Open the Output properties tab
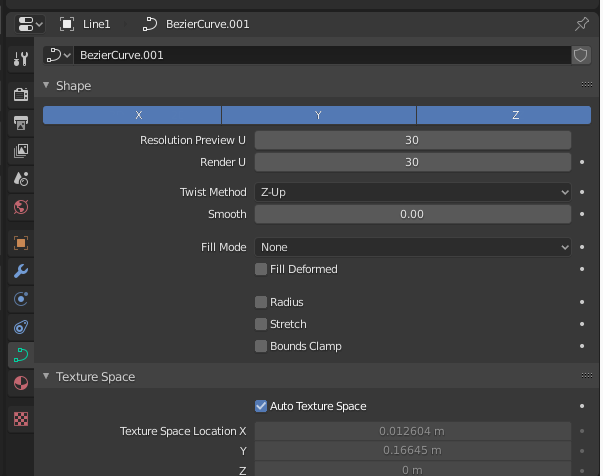This screenshot has width=603, height=476. [x=21, y=123]
